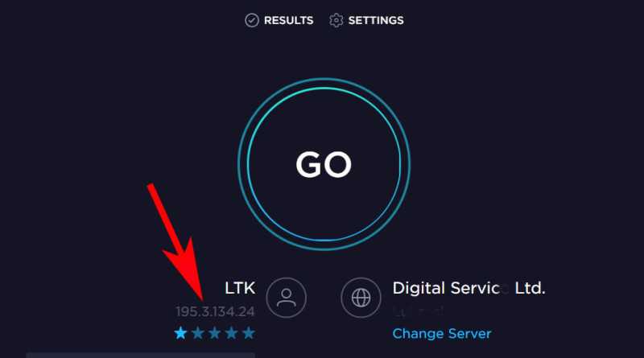The image size is (644, 358).
Task: Click the red arrow annotation
Action: (176, 242)
